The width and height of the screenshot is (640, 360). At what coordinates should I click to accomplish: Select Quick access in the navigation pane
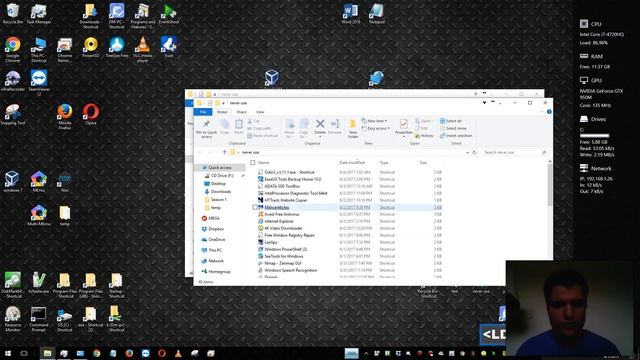[220, 167]
